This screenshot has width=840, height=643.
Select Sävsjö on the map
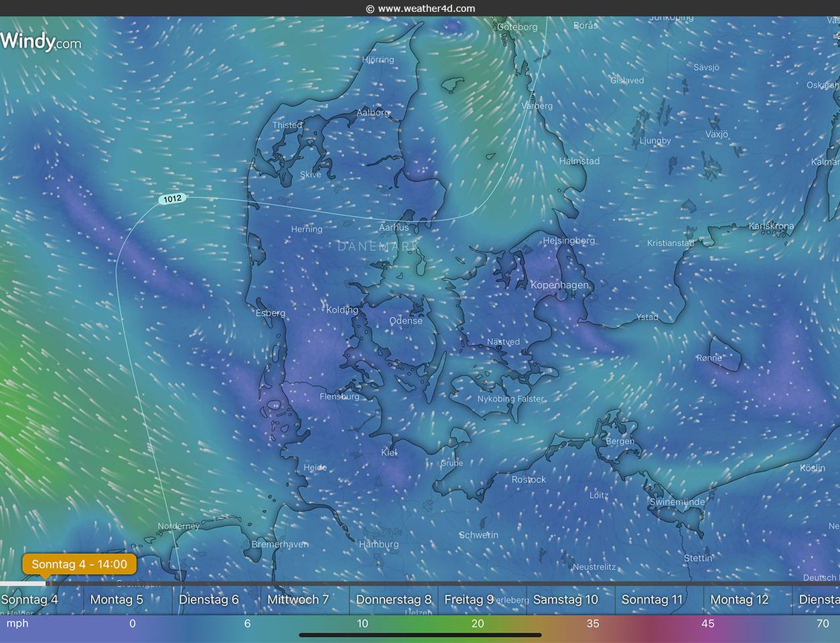pos(707,67)
